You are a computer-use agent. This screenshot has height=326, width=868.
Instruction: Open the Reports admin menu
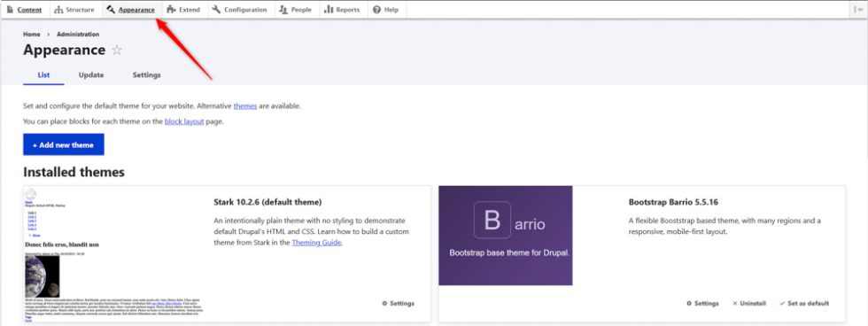(x=342, y=10)
